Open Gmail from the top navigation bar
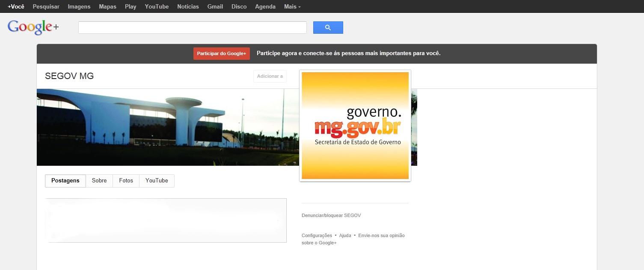 click(215, 7)
